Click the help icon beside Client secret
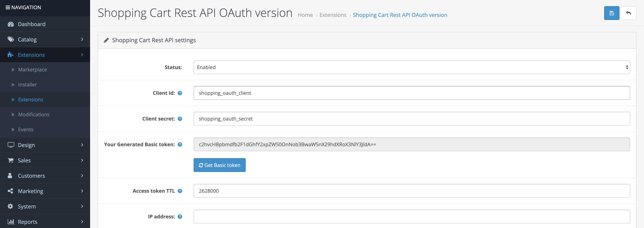The width and height of the screenshot is (644, 228). click(180, 119)
